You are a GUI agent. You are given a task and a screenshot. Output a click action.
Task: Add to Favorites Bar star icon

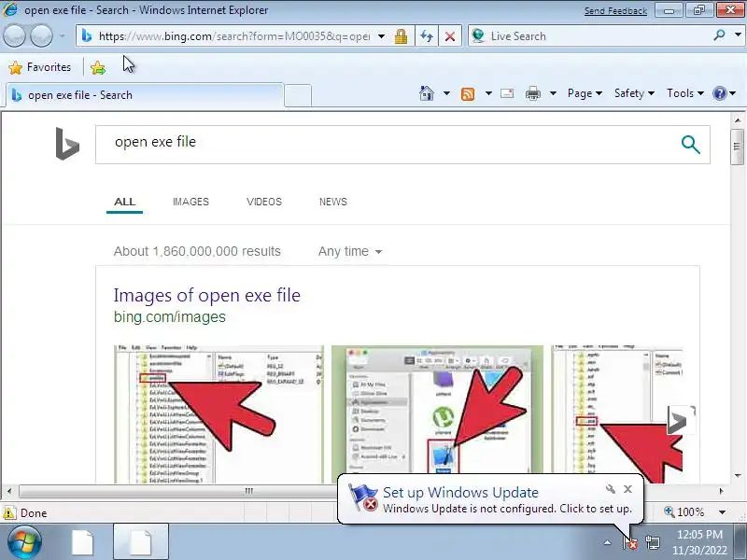click(98, 67)
